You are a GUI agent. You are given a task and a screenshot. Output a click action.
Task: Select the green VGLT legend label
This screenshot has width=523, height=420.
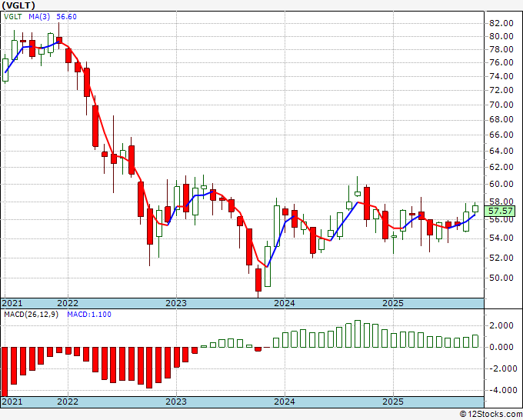tap(13, 17)
